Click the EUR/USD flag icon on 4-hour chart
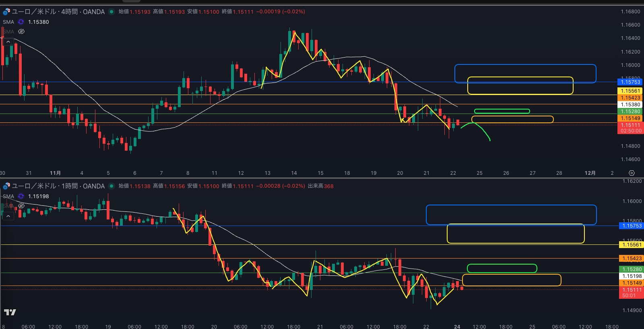 (x=6, y=12)
